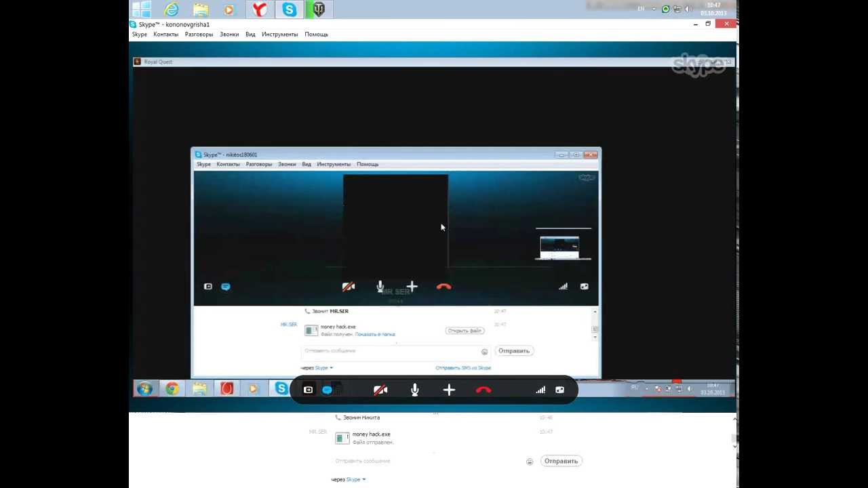The height and width of the screenshot is (488, 868).
Task: Toggle microphone icon in shared nikitos180601 call
Action: pos(380,287)
